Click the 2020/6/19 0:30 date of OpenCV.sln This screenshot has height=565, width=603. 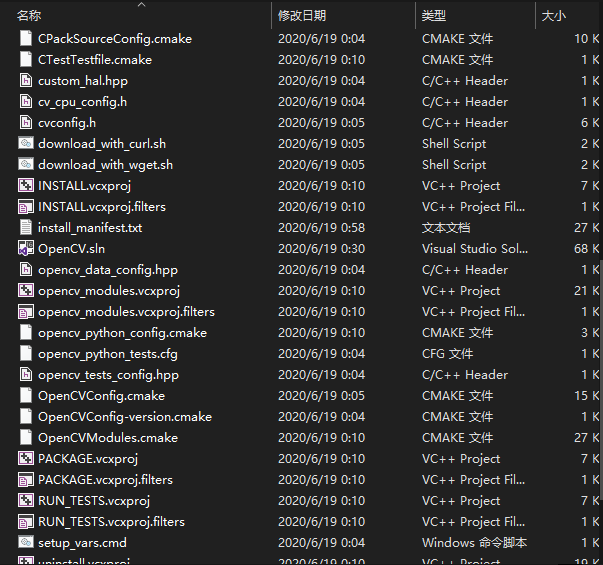point(321,249)
